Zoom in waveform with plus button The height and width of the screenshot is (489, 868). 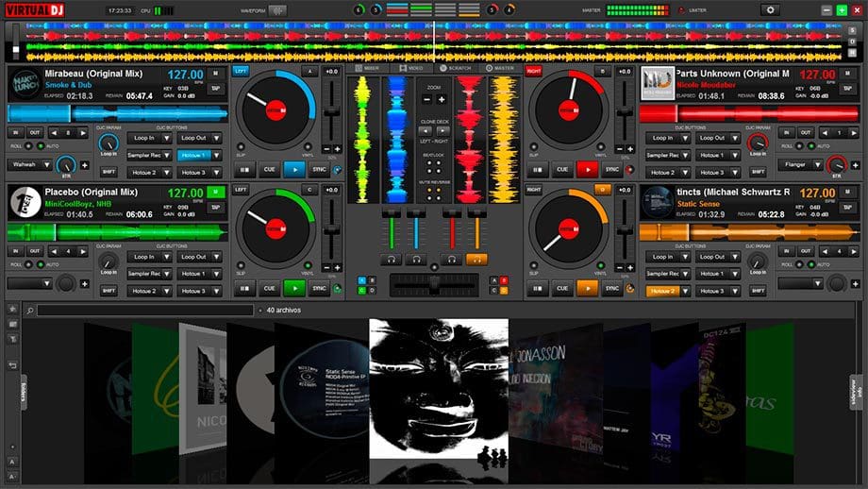tap(442, 100)
